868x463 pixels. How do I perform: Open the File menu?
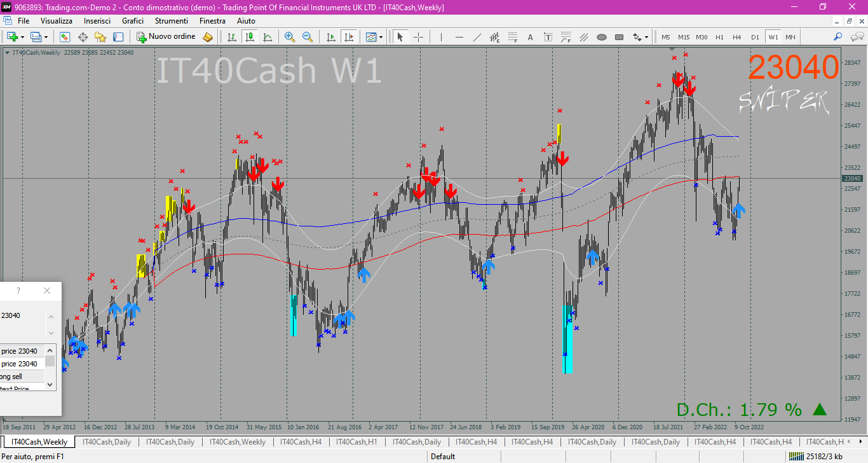(24, 21)
